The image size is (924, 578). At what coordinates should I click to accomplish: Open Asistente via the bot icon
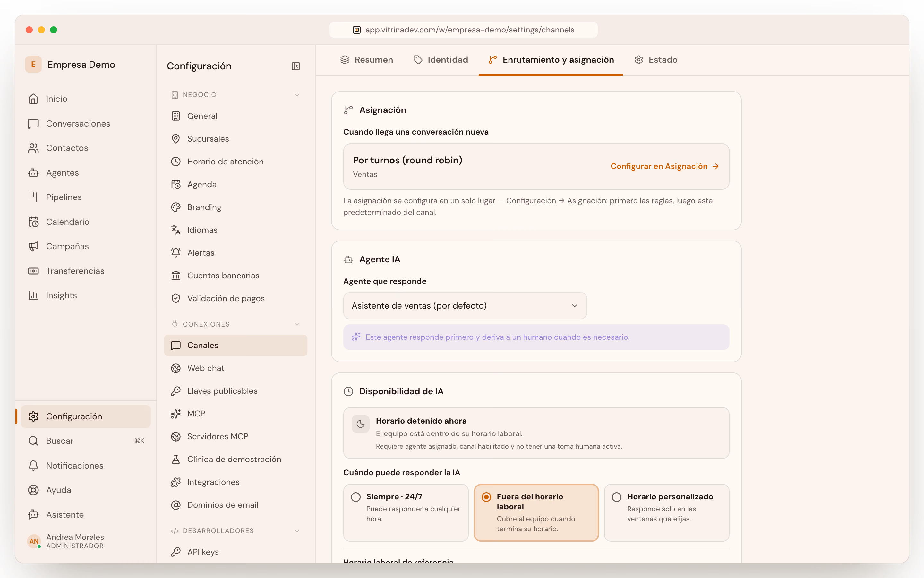(x=33, y=514)
